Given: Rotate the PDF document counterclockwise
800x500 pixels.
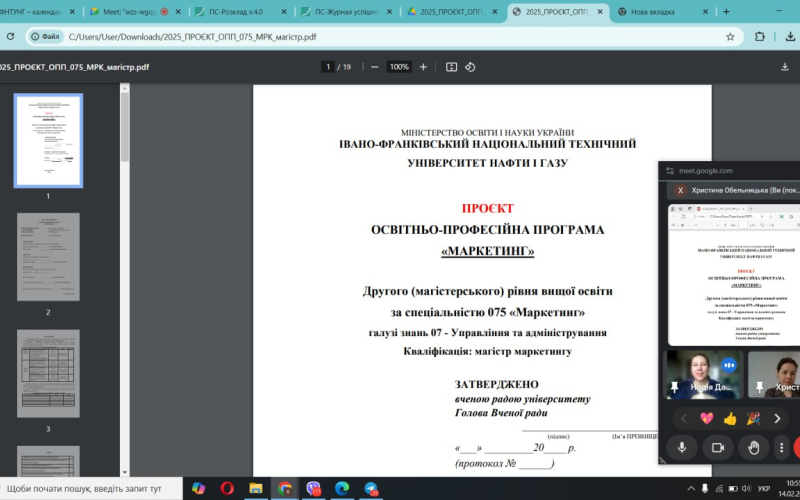Looking at the screenshot, I should (470, 67).
